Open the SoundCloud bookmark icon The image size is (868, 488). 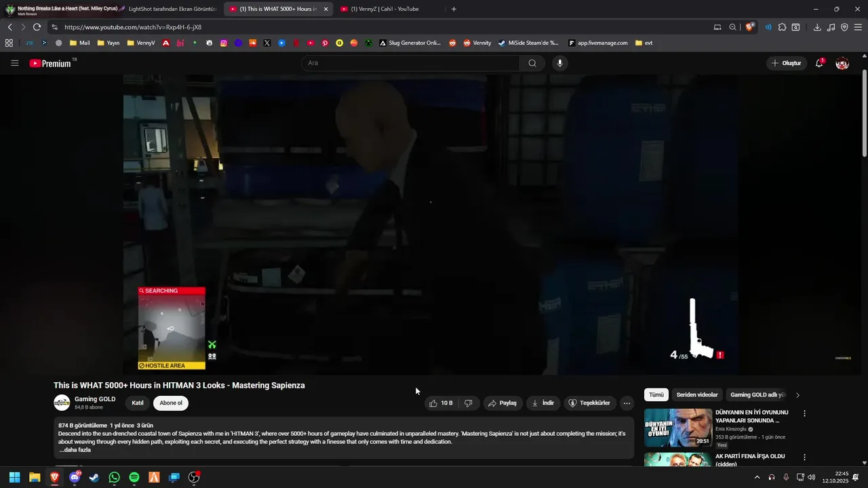(x=253, y=43)
